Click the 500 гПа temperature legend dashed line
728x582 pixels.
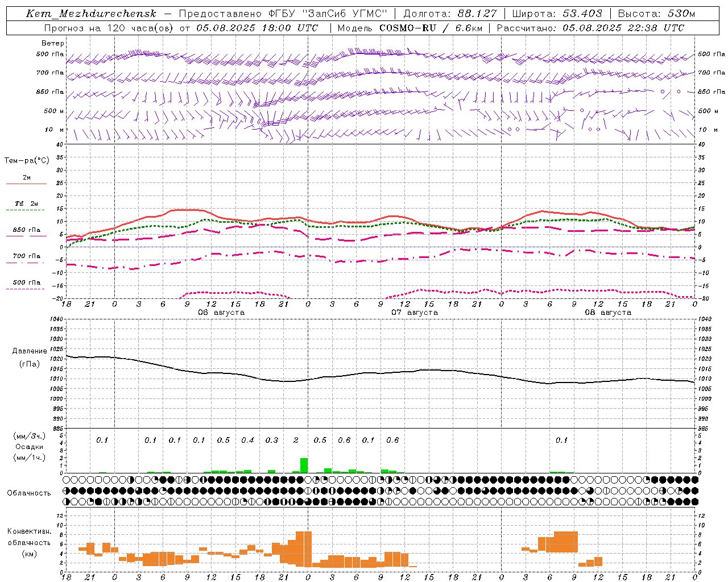[x=25, y=289]
